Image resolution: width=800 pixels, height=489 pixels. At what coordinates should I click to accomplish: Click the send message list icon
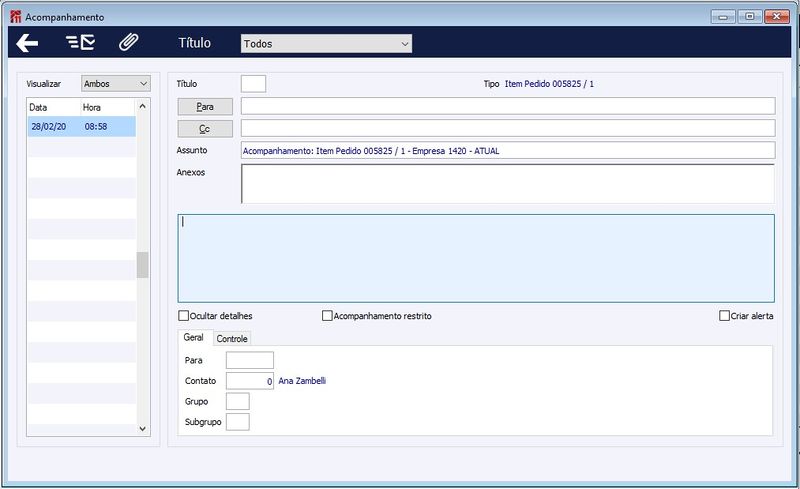81,42
